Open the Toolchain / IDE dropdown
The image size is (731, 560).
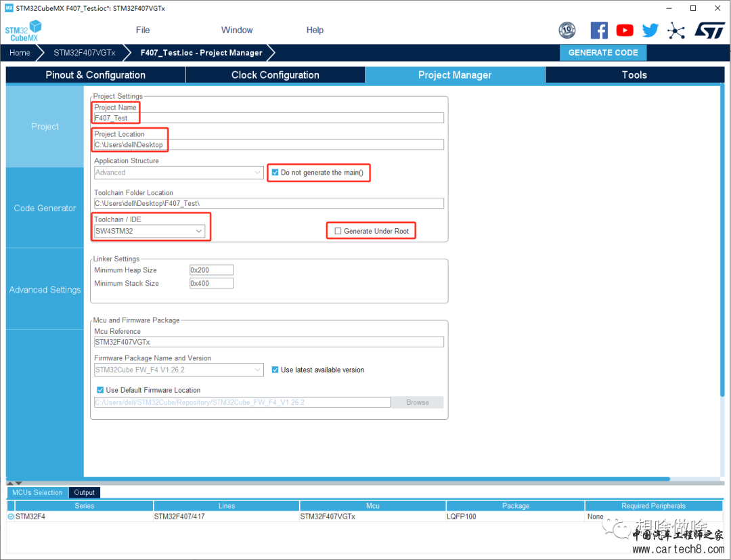pos(149,231)
